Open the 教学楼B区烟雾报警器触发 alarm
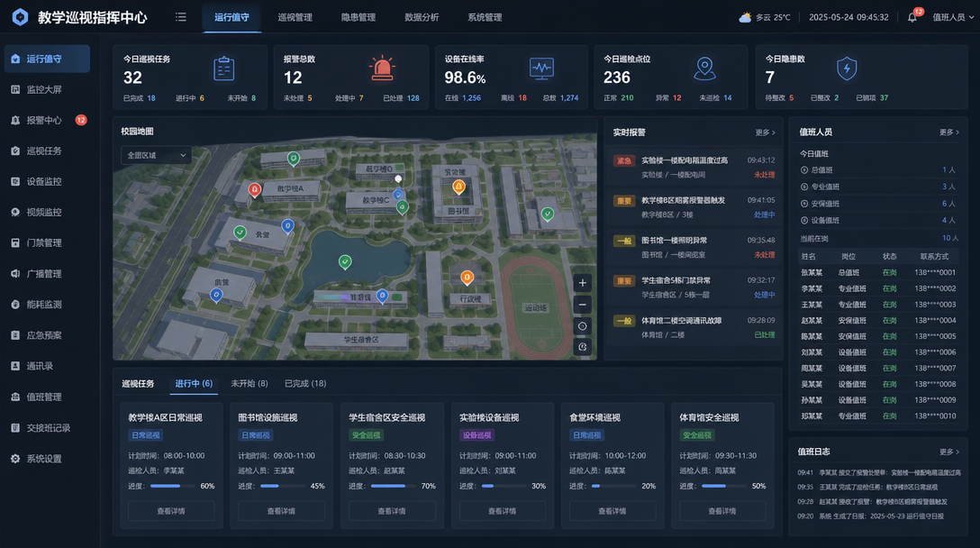This screenshot has width=980, height=548. [694, 207]
